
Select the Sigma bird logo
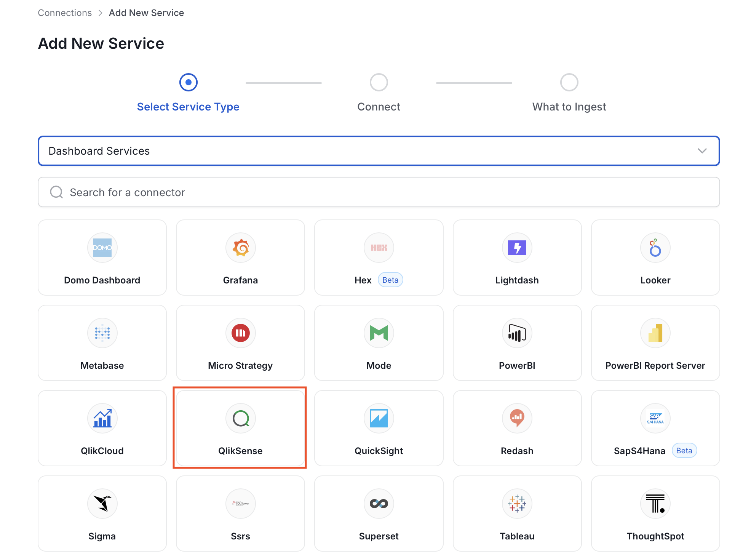click(x=102, y=504)
